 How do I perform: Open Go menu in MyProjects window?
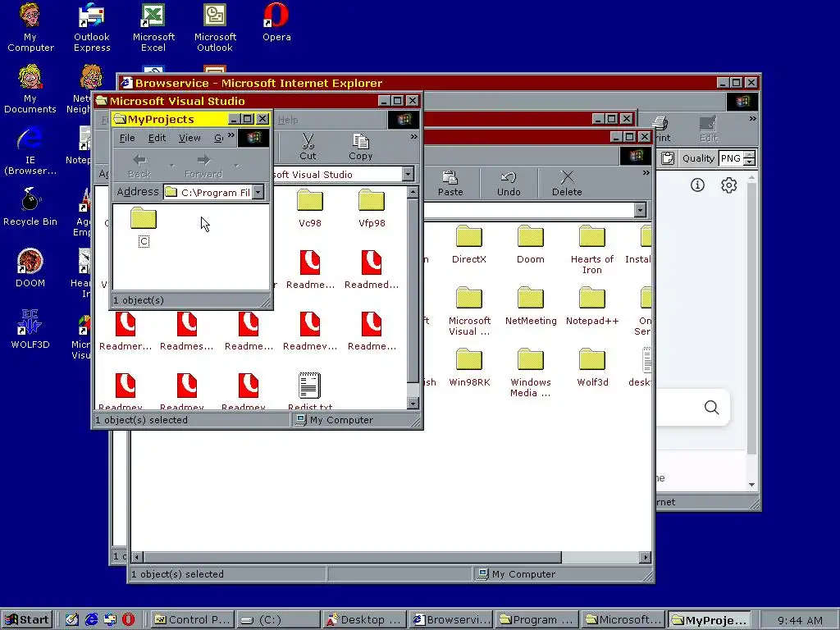coord(218,138)
